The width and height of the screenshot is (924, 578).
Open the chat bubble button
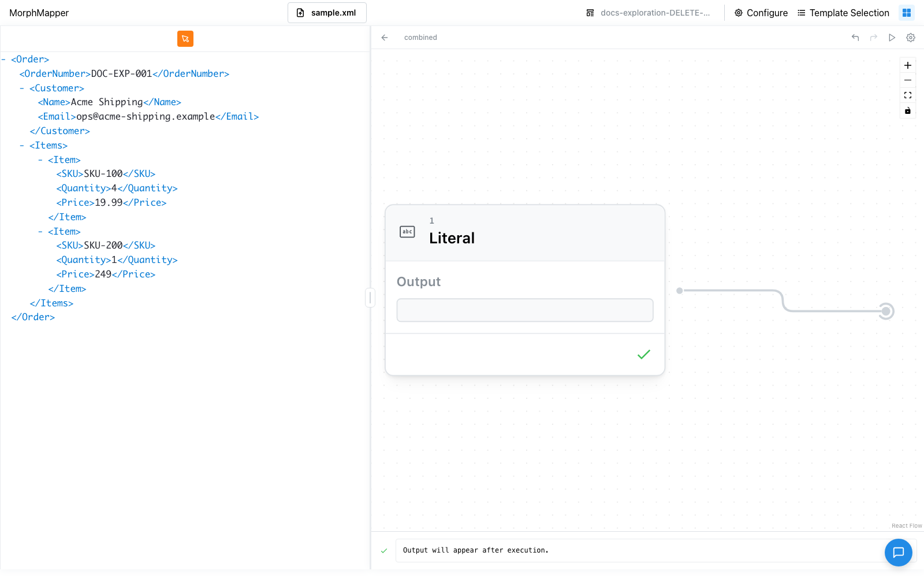(899, 553)
